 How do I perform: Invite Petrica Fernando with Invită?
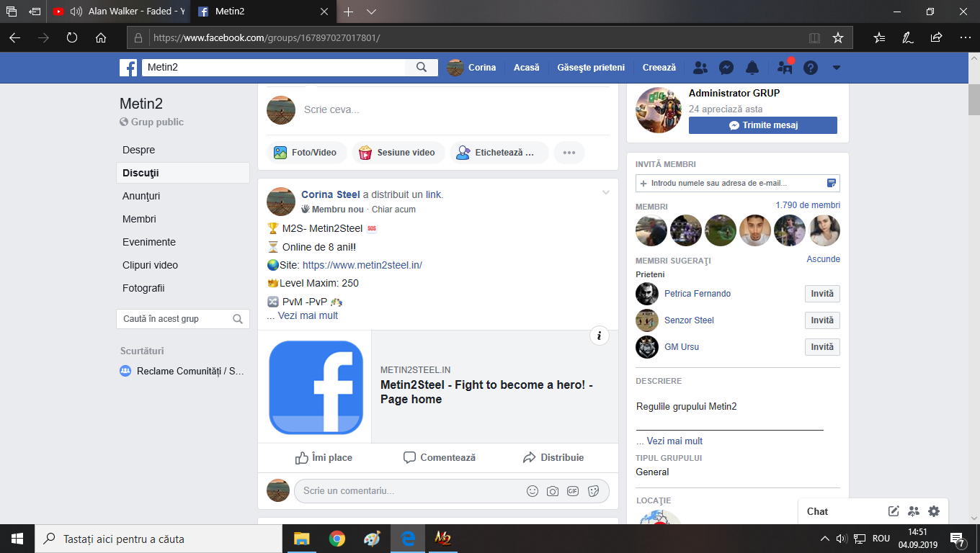[822, 294]
